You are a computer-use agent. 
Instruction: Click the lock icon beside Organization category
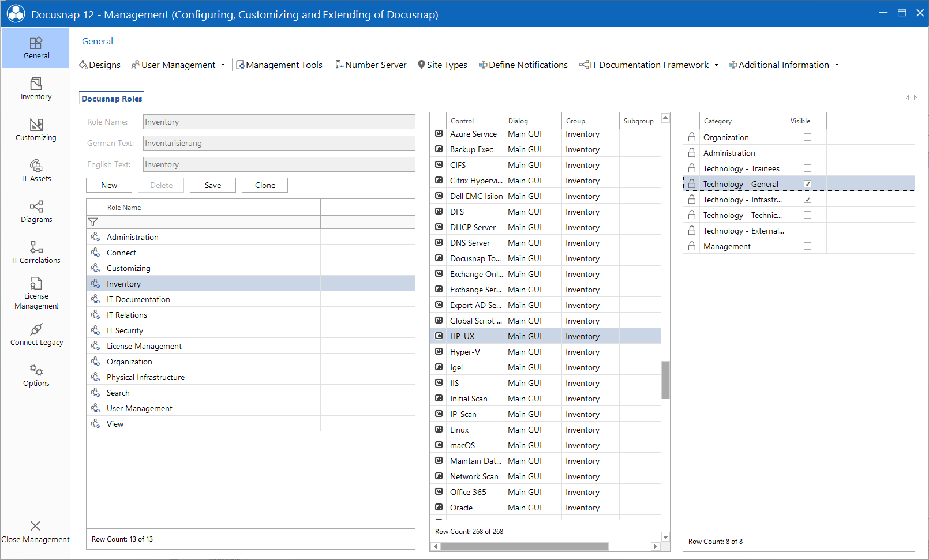click(x=691, y=137)
